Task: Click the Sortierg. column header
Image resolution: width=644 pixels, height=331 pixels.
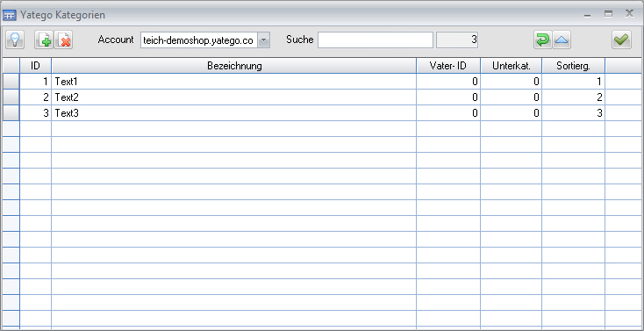Action: [573, 66]
